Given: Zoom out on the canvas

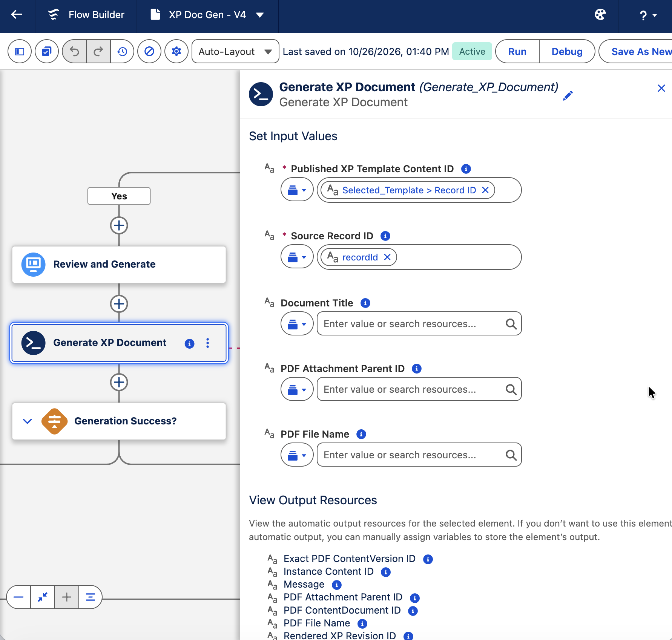Looking at the screenshot, I should click(18, 597).
